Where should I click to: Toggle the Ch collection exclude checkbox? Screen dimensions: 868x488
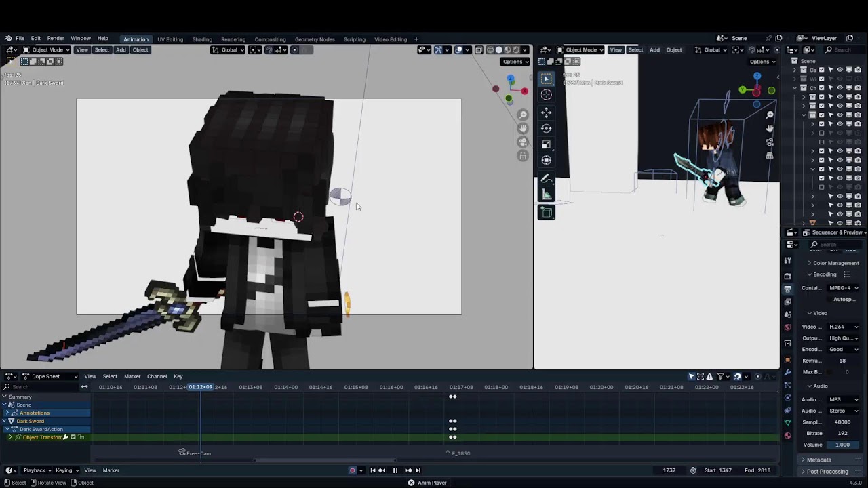(822, 88)
